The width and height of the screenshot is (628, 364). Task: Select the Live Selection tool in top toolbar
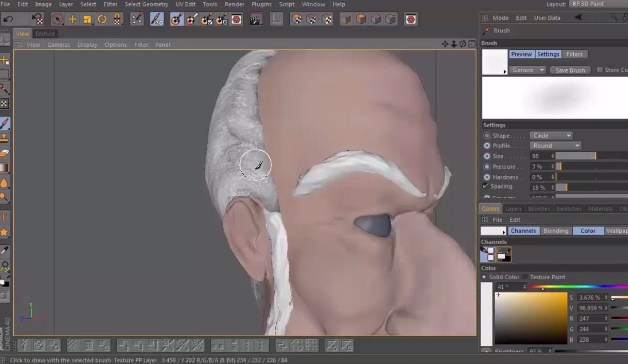tap(57, 19)
